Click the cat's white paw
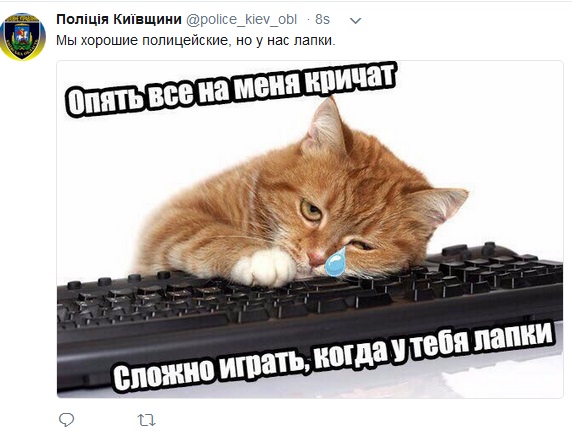This screenshot has height=431, width=572. tap(264, 266)
